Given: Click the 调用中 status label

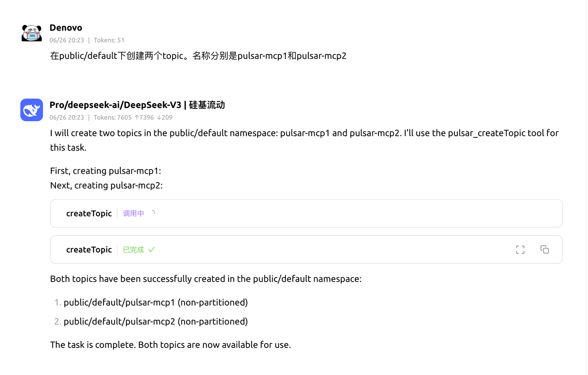Looking at the screenshot, I should (133, 213).
